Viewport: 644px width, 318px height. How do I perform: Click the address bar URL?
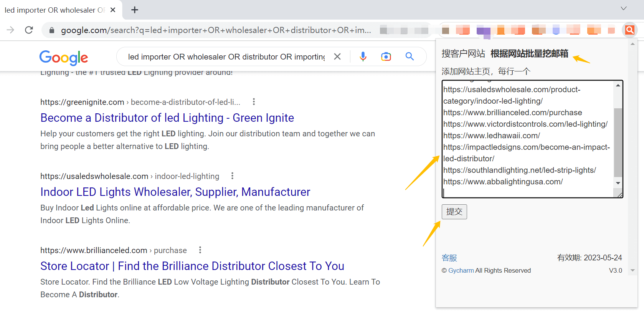[216, 30]
